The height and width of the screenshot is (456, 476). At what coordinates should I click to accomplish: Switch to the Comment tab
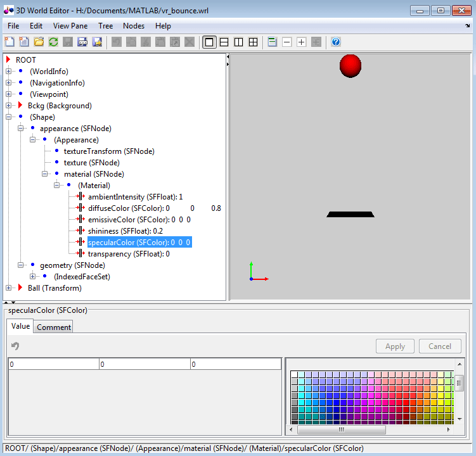53,327
